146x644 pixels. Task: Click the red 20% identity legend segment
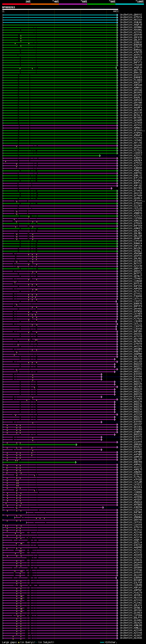coord(16,4)
